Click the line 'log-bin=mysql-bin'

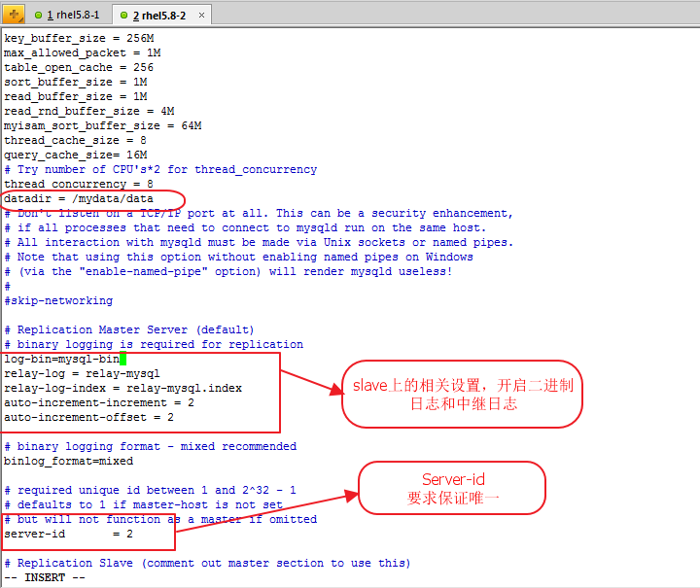tap(62, 360)
